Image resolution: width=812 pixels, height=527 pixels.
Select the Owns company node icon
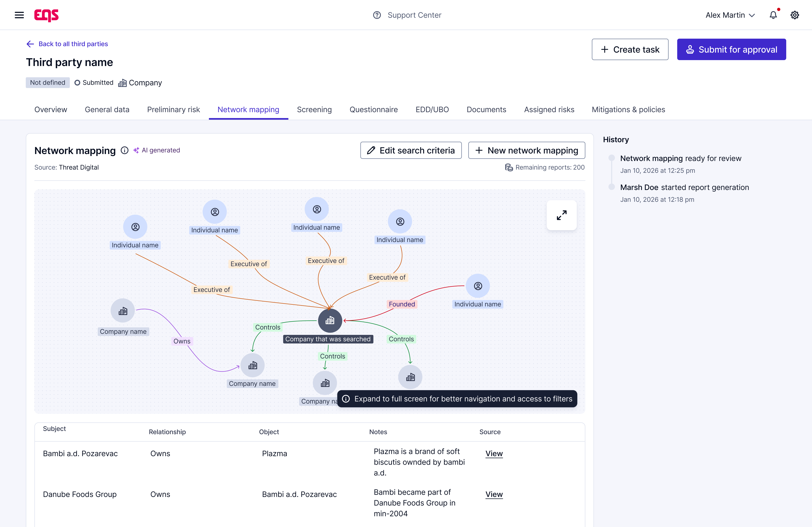coord(123,311)
